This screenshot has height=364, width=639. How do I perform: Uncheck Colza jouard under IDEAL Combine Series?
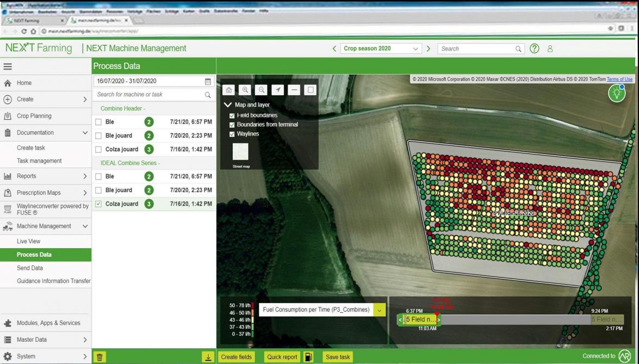pos(98,204)
